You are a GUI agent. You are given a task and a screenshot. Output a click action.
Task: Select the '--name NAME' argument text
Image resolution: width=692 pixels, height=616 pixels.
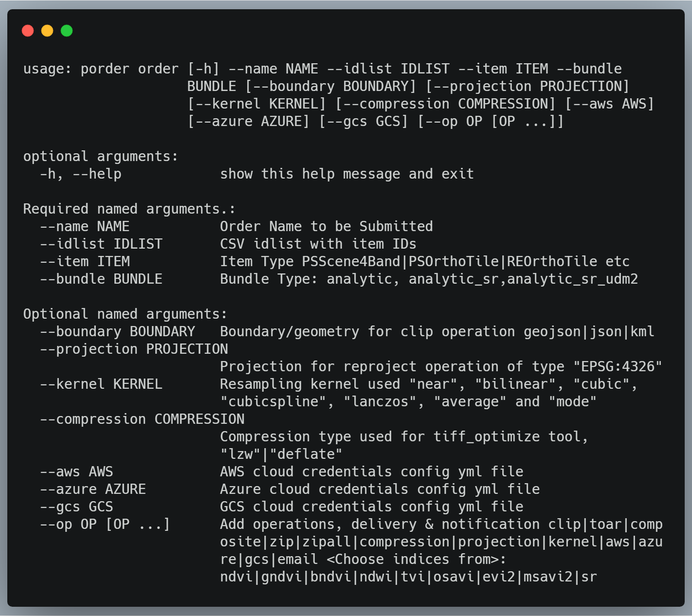(x=85, y=227)
